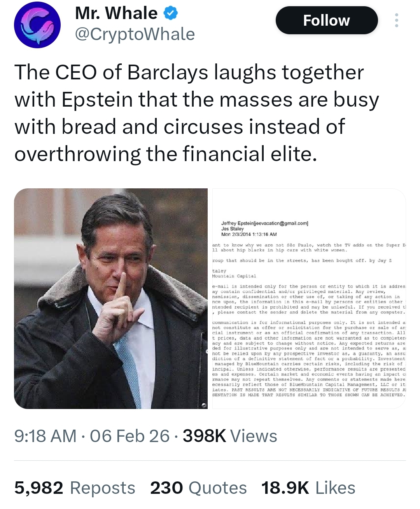Show the 230 Quotes list
This screenshot has width=420, height=509.
click(198, 488)
